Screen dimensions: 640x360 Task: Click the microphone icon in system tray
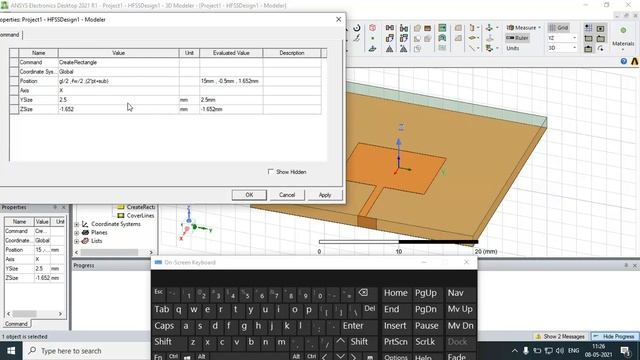point(526,351)
